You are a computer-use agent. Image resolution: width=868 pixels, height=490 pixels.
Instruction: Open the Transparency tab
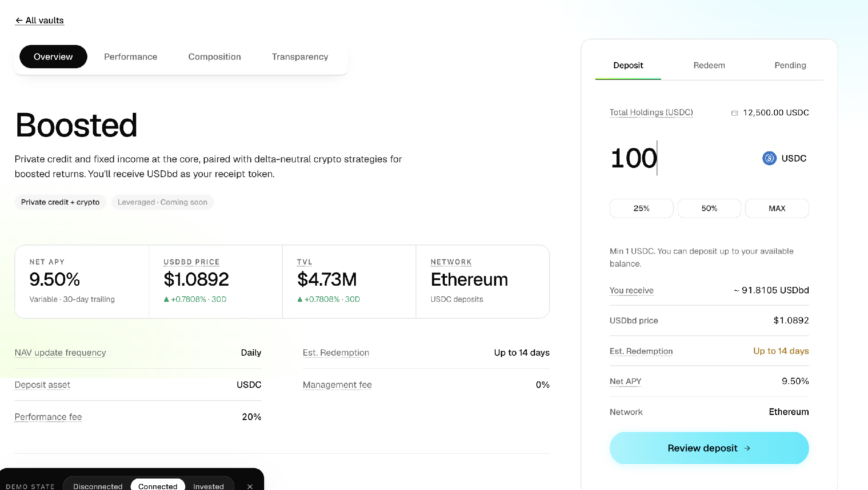click(300, 57)
